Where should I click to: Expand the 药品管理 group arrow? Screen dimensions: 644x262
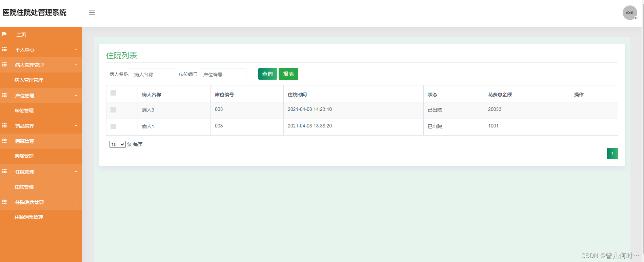click(76, 126)
